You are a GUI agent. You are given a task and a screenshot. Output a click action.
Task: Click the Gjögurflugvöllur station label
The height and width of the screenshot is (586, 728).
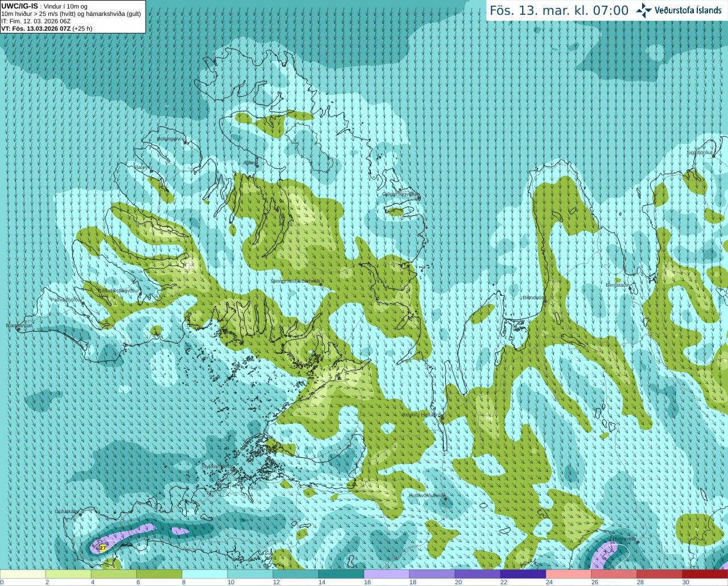[x=401, y=194]
